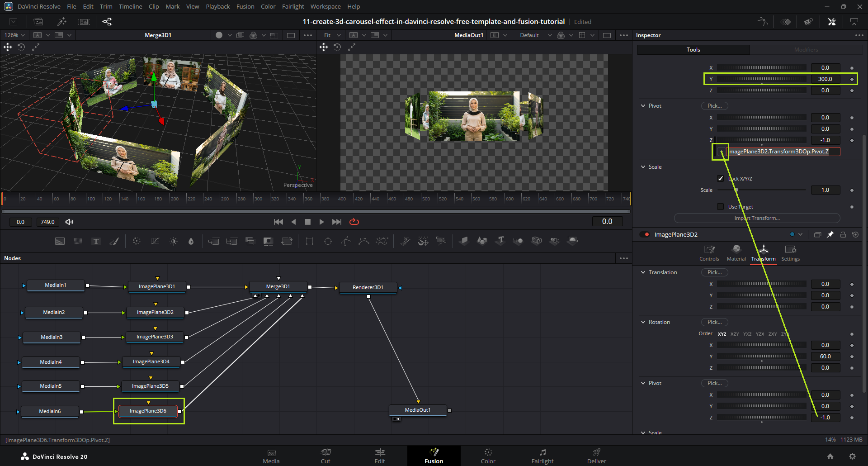Toggle the ImagePlane3D2 enable switch
The height and width of the screenshot is (466, 868).
(x=645, y=234)
